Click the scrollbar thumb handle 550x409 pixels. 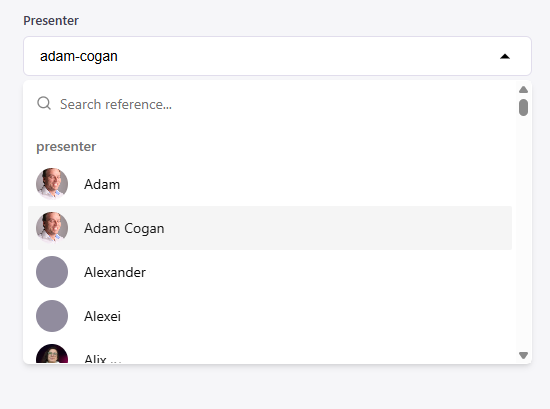pos(523,107)
